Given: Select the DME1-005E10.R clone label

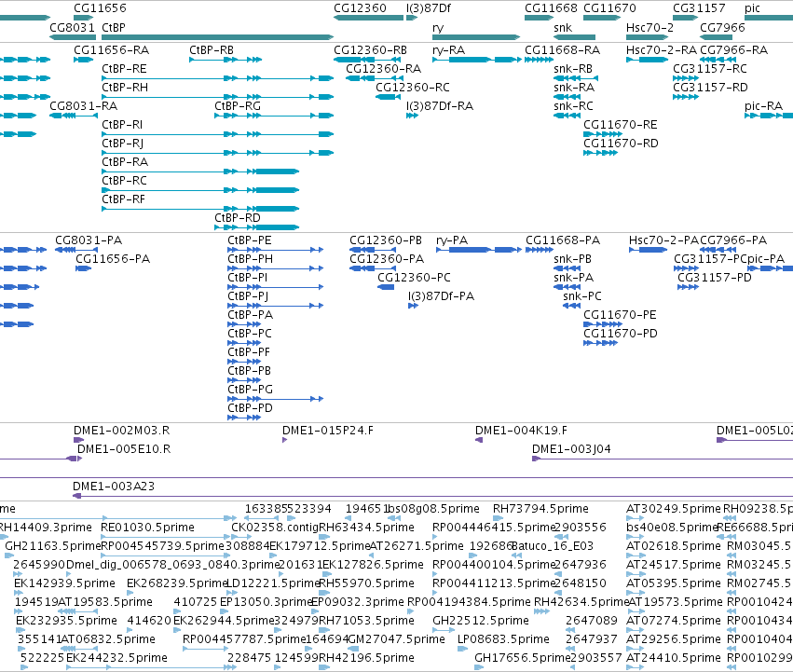Looking at the screenshot, I should pyautogui.click(x=124, y=449).
